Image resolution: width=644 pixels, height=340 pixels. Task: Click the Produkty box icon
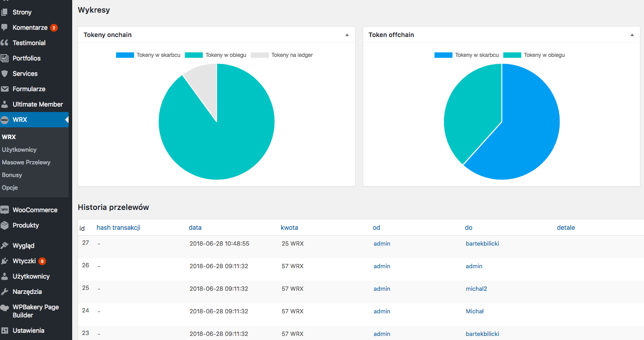(5, 225)
